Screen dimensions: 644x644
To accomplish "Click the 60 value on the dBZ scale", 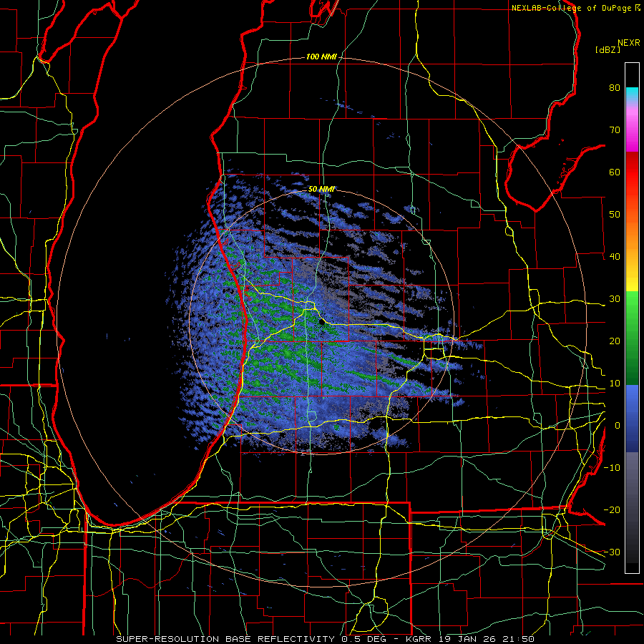I will coord(615,172).
